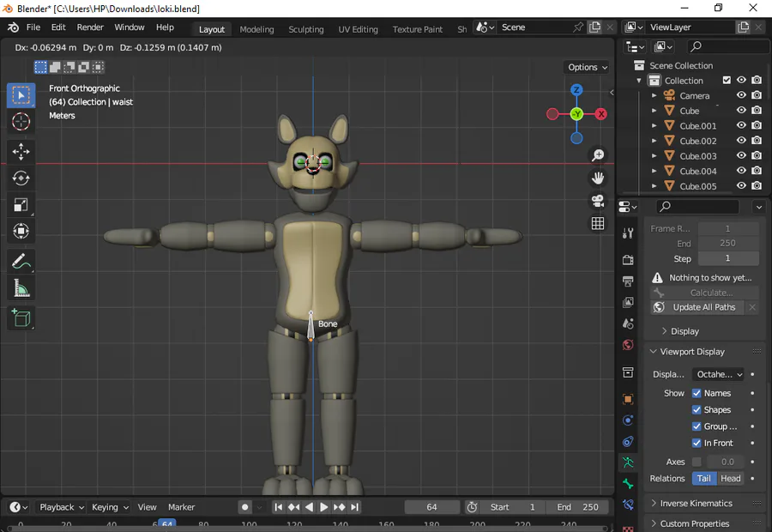772x532 pixels.
Task: Open the Object properties tab
Action: tap(628, 399)
